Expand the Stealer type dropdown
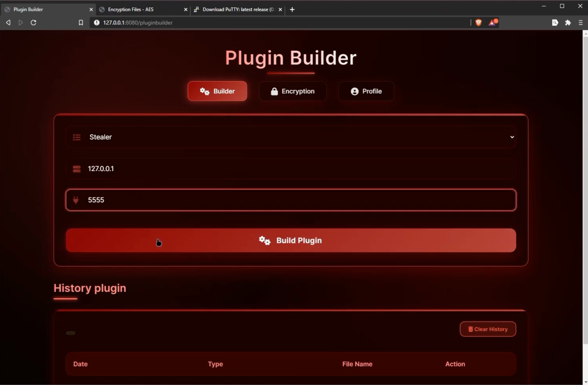This screenshot has height=385, width=588. pyautogui.click(x=291, y=137)
